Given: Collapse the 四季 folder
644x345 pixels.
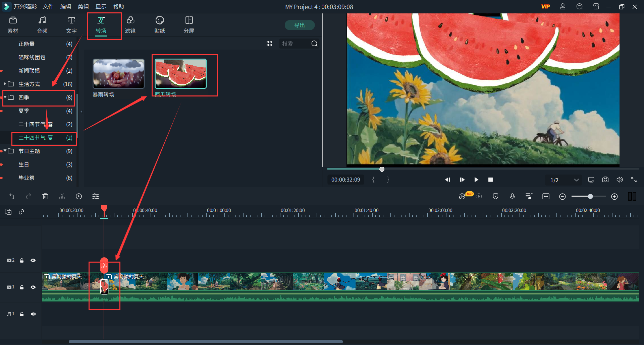Looking at the screenshot, I should pyautogui.click(x=5, y=97).
